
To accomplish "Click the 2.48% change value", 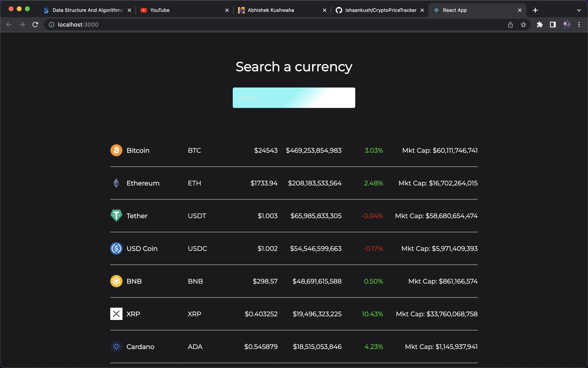I will [373, 183].
